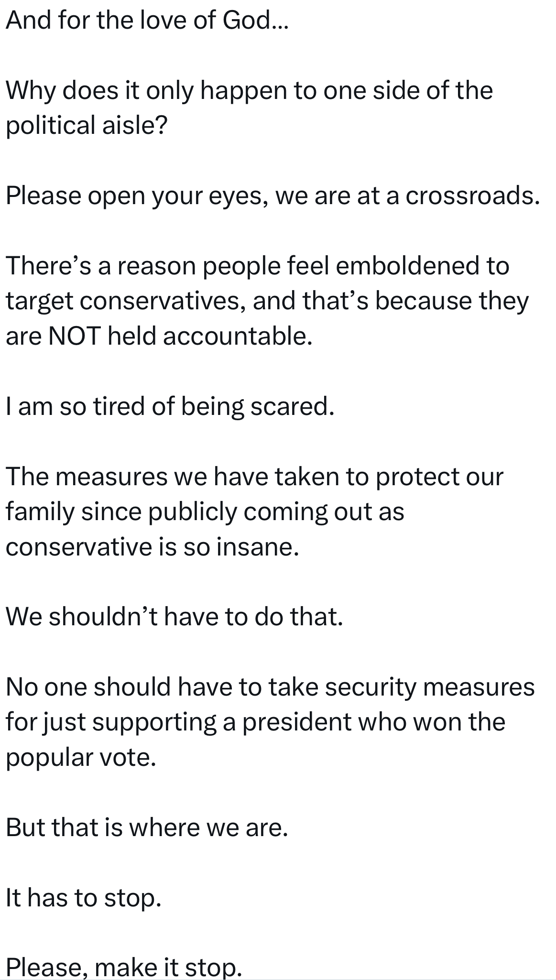Click the text "popular vote."
556x980 pixels.
(x=81, y=758)
